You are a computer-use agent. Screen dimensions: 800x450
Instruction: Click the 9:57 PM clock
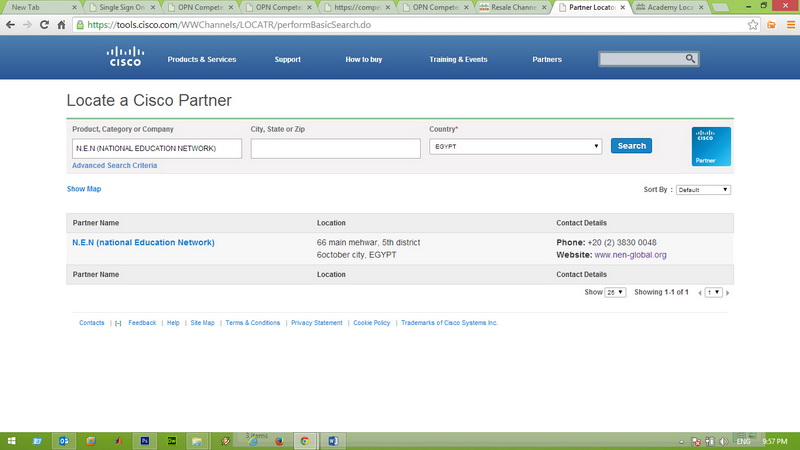click(774, 441)
